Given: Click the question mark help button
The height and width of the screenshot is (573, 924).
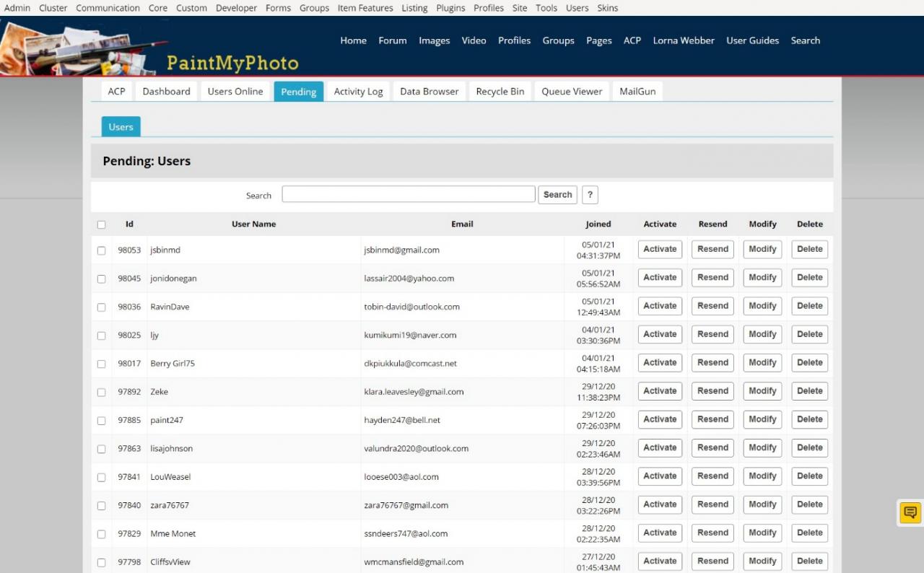Looking at the screenshot, I should click(x=590, y=195).
